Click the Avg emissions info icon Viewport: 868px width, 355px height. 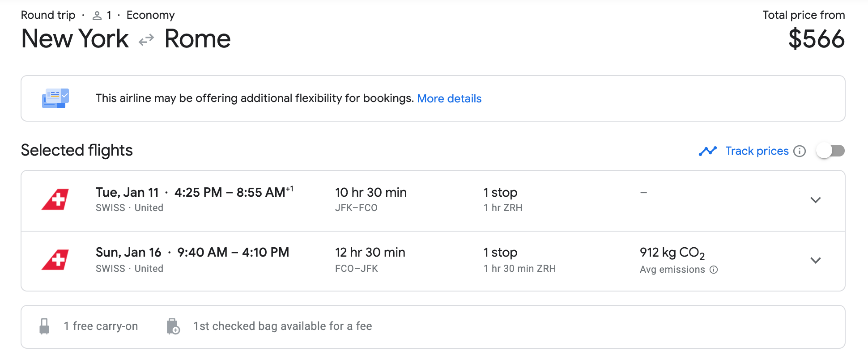[x=714, y=270]
